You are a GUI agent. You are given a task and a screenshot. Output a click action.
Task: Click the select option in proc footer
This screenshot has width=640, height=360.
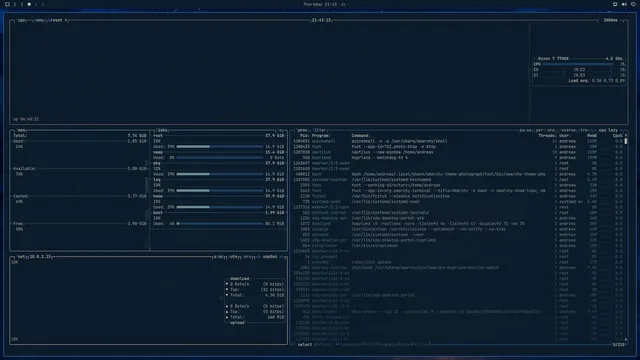[304, 344]
